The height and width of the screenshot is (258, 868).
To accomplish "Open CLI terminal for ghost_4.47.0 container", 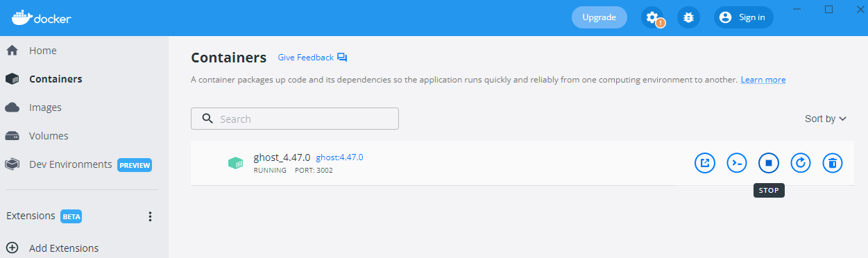I will [x=737, y=163].
